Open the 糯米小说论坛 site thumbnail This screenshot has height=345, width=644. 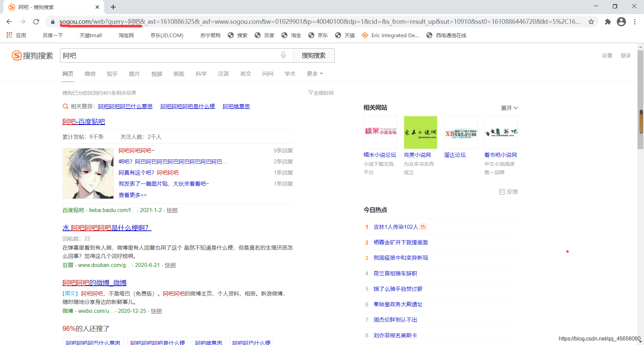coord(380,132)
